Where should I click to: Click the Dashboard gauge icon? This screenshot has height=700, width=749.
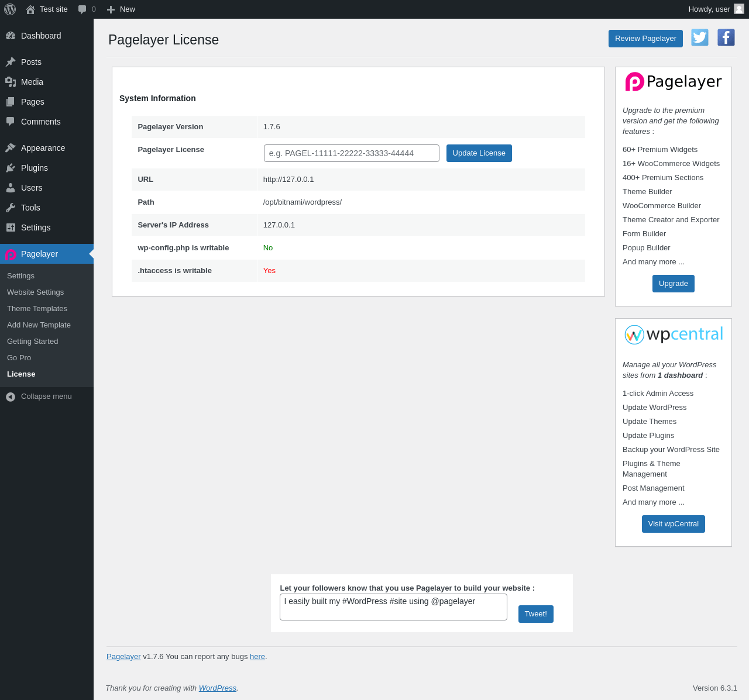click(11, 36)
